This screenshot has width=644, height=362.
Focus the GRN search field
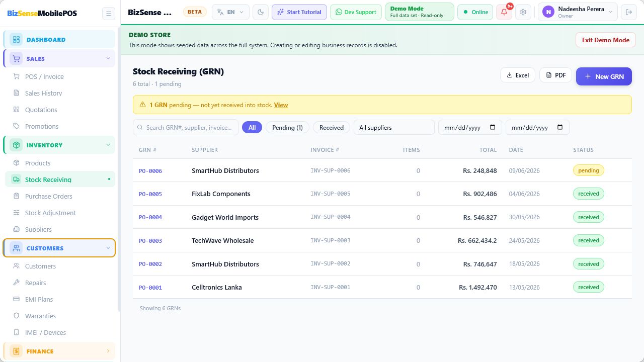click(186, 128)
